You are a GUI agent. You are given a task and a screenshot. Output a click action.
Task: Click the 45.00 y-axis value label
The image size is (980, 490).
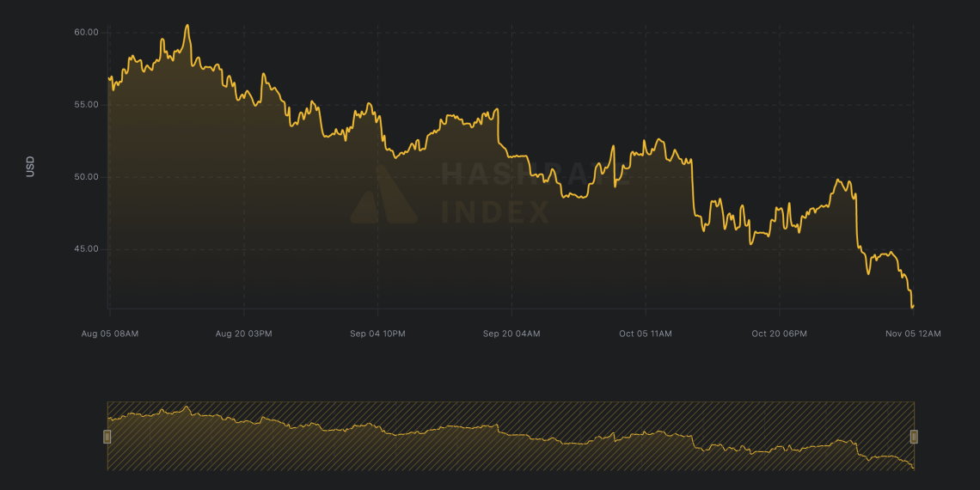(87, 249)
